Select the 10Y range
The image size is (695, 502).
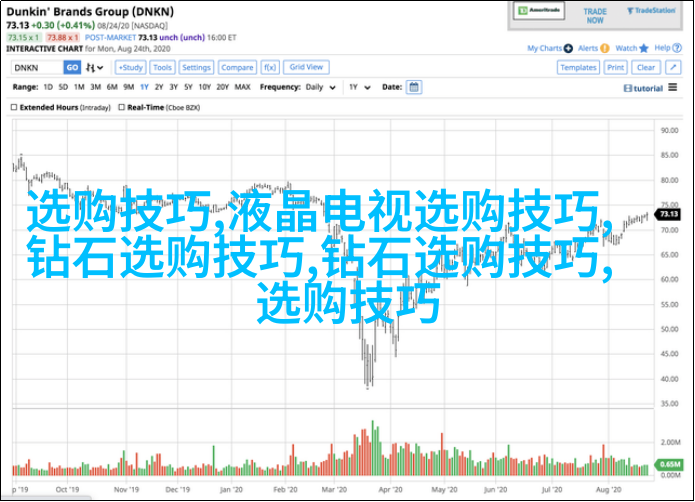(204, 87)
